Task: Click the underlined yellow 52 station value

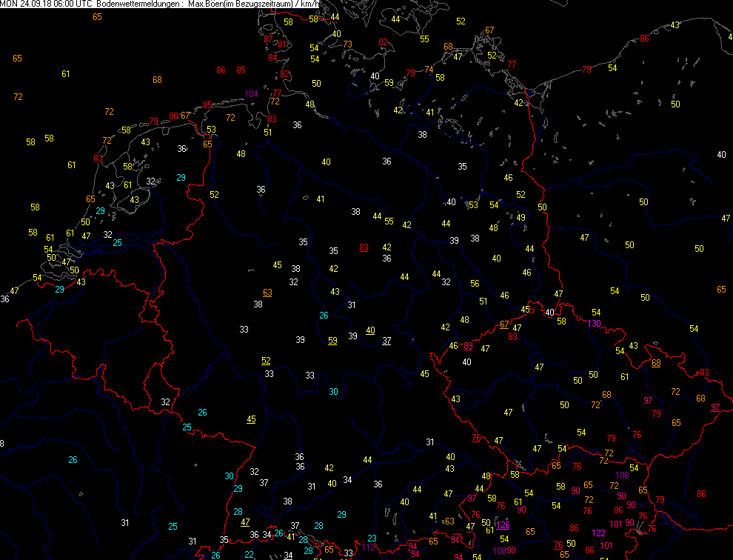Action: 266,361
